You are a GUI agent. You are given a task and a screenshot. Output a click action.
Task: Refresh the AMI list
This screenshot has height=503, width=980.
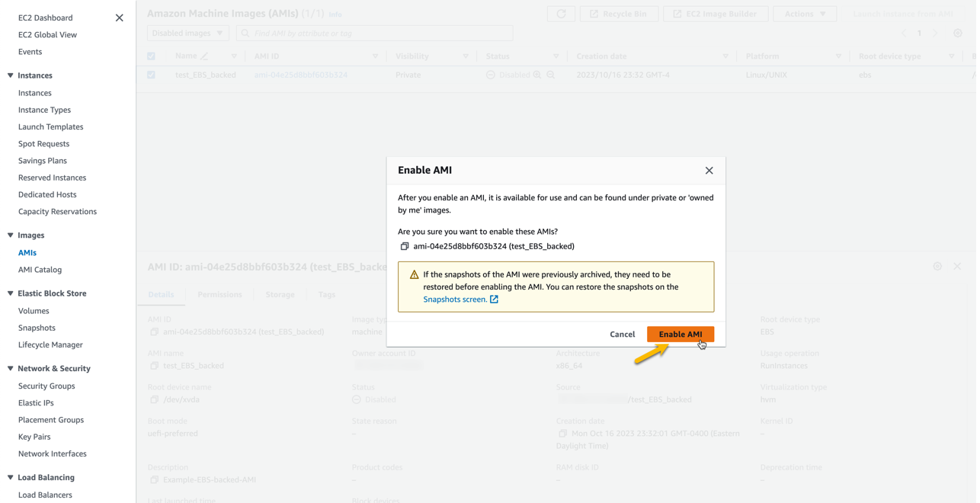pyautogui.click(x=561, y=13)
